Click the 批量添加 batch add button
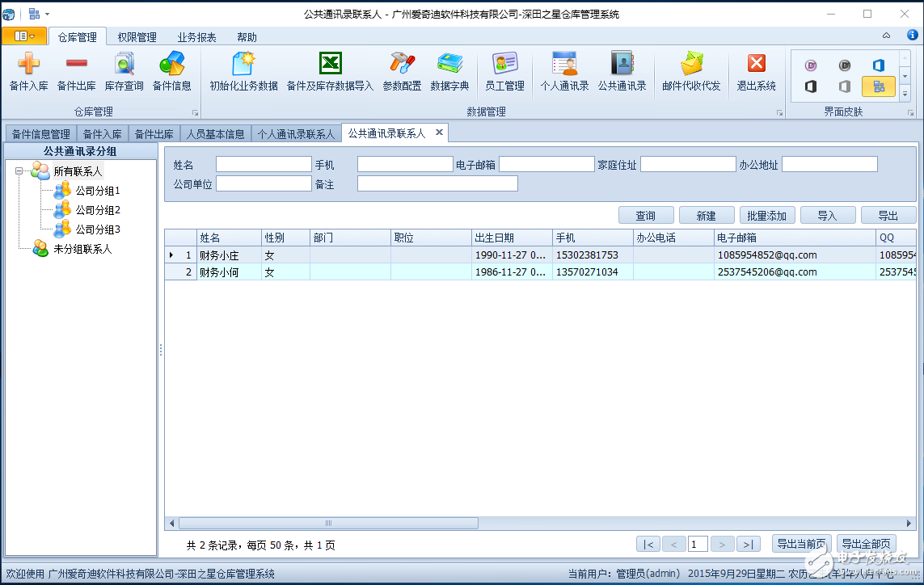Viewport: 924px width, 585px height. (x=766, y=214)
